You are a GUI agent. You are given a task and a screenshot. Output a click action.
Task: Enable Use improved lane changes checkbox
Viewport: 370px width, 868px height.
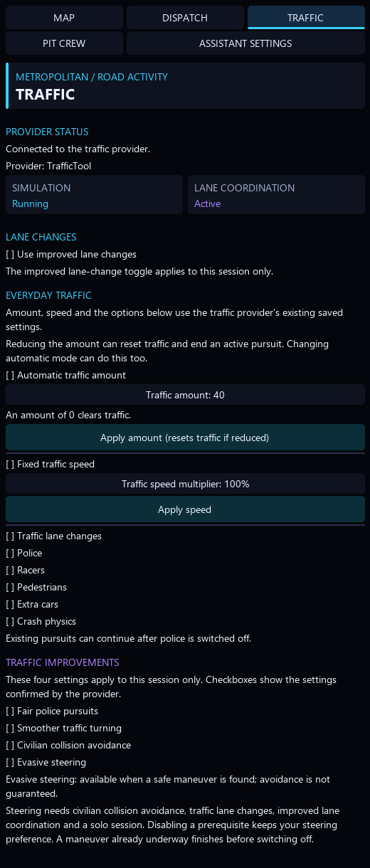(71, 254)
